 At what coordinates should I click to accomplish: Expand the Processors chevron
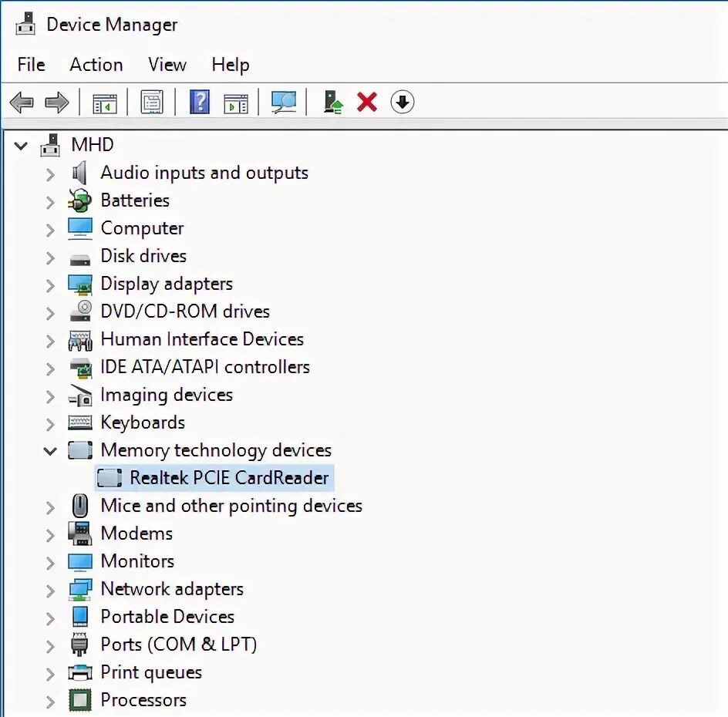pos(51,702)
